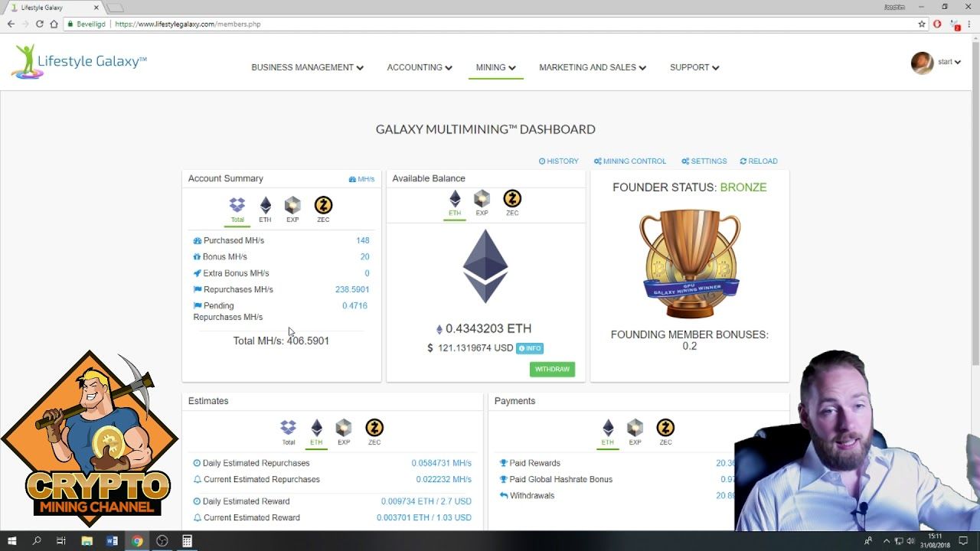Click the Reload link
The width and height of the screenshot is (980, 551).
coord(759,161)
